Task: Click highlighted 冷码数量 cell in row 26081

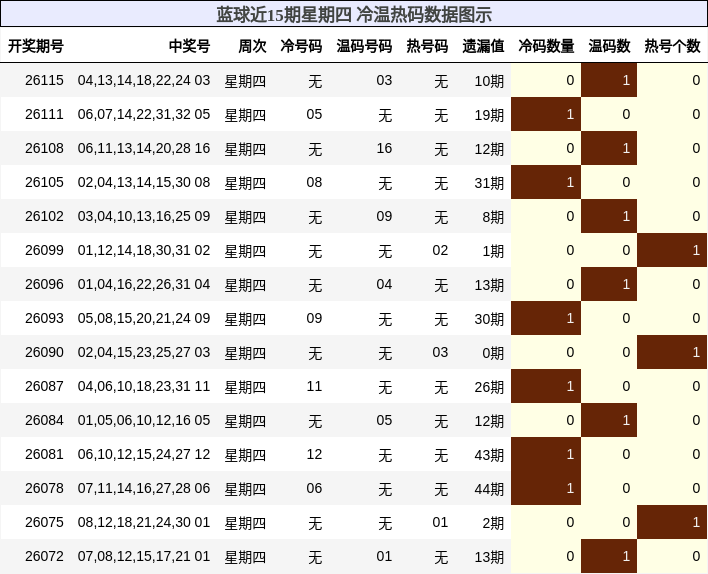Action: pos(546,454)
